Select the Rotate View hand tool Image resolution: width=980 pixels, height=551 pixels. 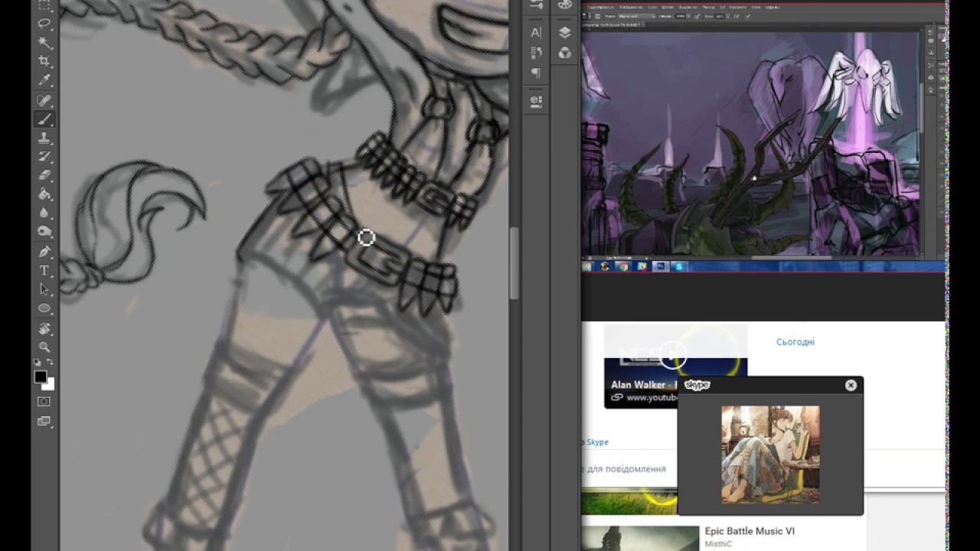click(x=44, y=329)
